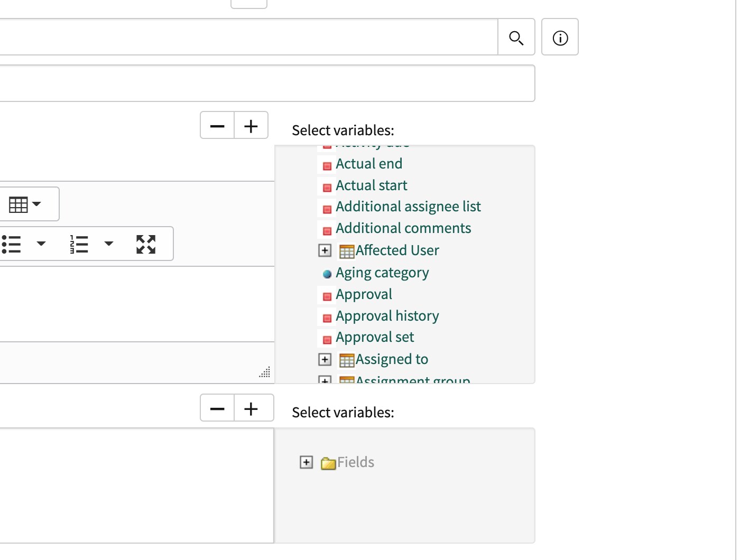The width and height of the screenshot is (740, 560).
Task: Select the Actual start variable
Action: tap(372, 185)
